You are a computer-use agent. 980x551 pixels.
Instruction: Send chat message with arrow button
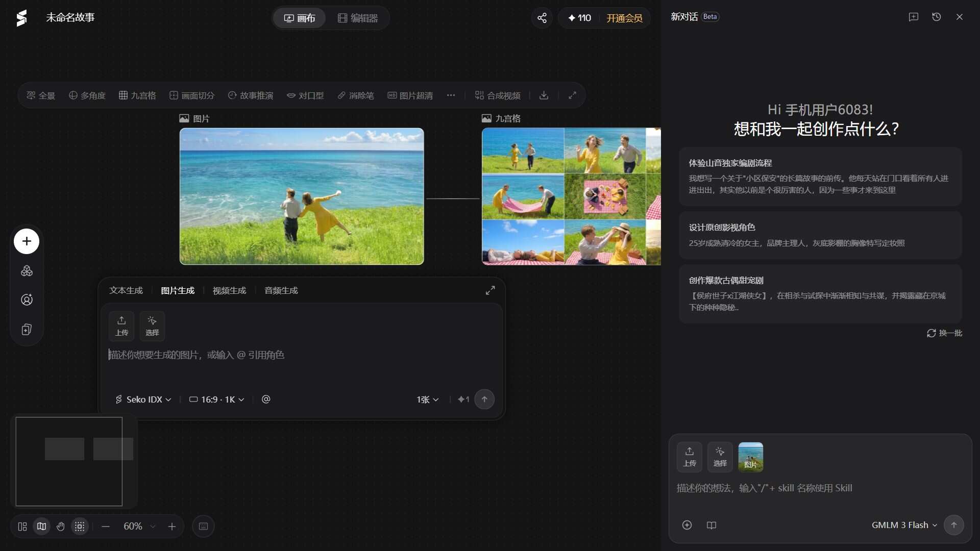(x=954, y=525)
